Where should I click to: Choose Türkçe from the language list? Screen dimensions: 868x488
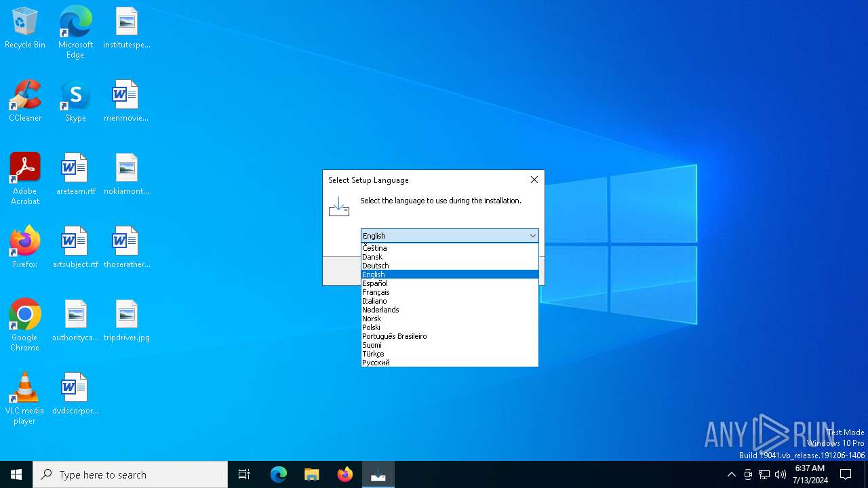coord(450,354)
